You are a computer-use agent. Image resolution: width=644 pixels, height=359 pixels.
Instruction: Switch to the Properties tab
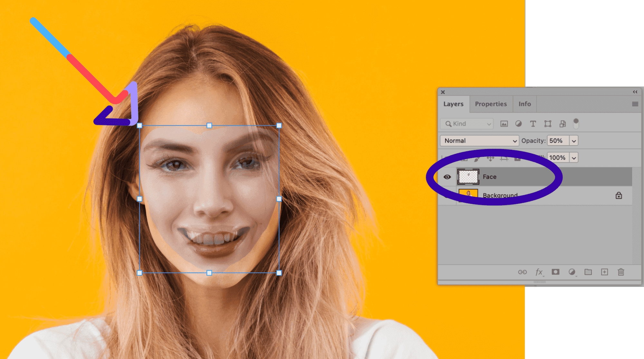tap(491, 104)
